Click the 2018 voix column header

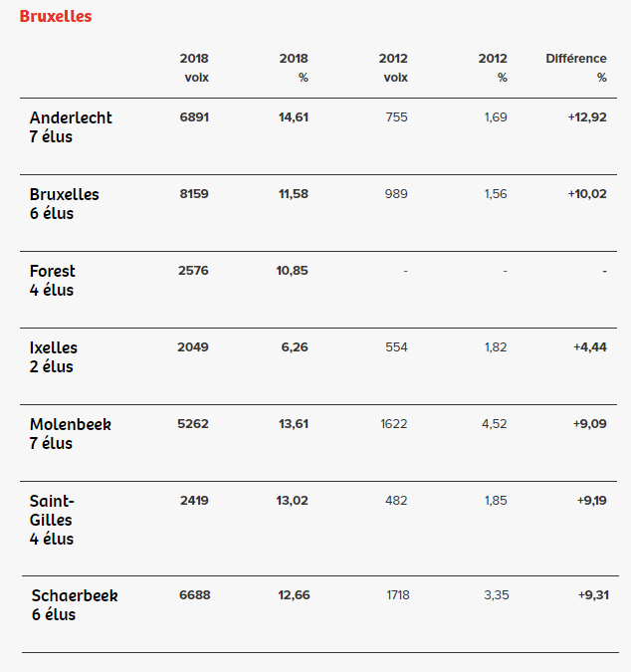[x=194, y=68]
